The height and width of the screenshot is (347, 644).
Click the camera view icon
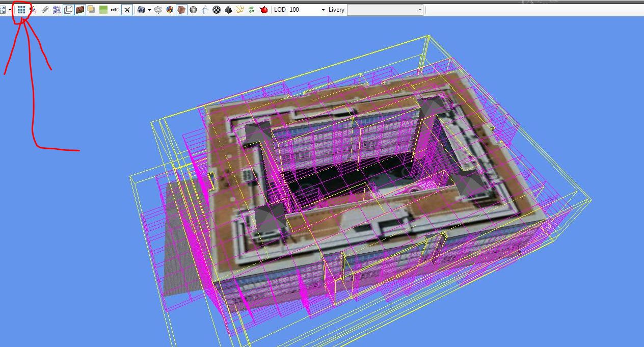point(141,10)
